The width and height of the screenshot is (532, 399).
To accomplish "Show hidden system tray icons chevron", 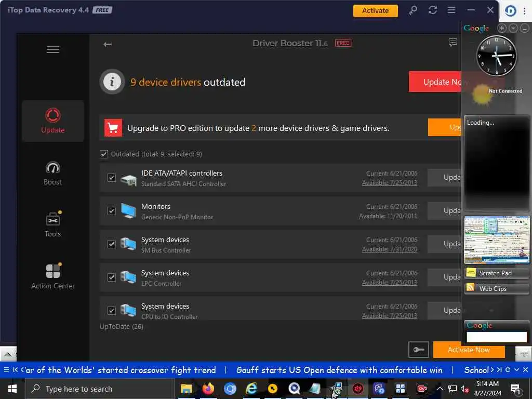I will click(x=440, y=389).
